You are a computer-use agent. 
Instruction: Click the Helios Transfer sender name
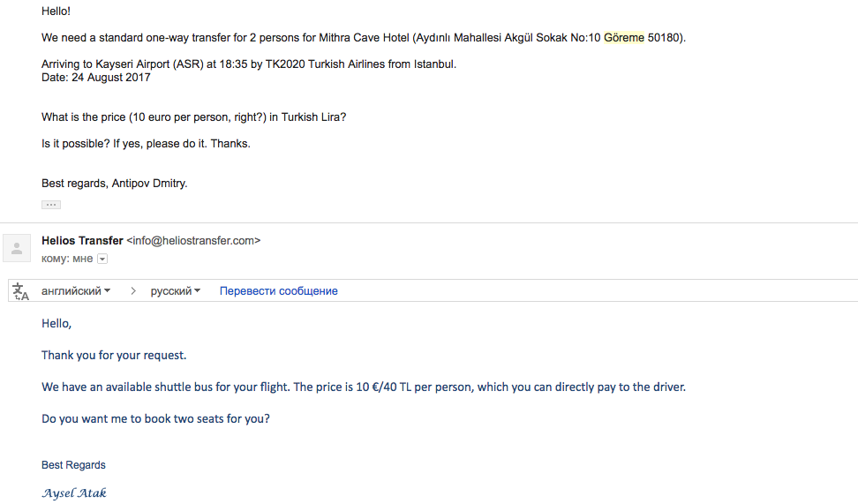click(82, 241)
